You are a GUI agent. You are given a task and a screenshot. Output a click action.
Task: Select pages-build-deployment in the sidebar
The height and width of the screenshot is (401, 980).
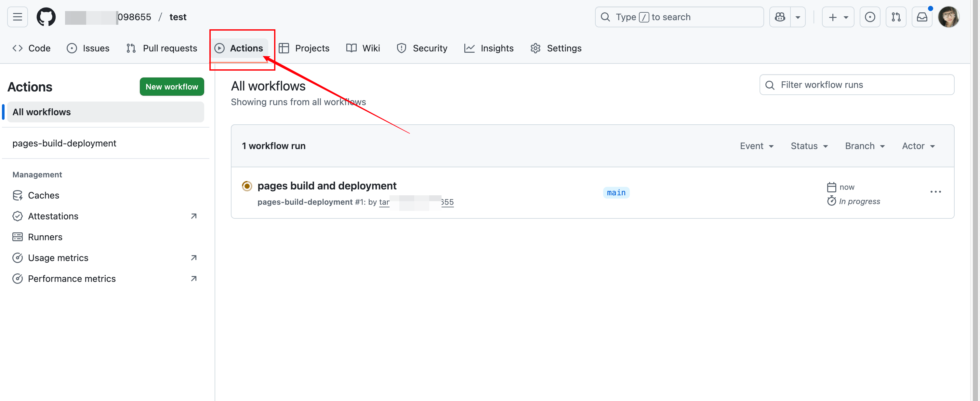[x=64, y=143]
